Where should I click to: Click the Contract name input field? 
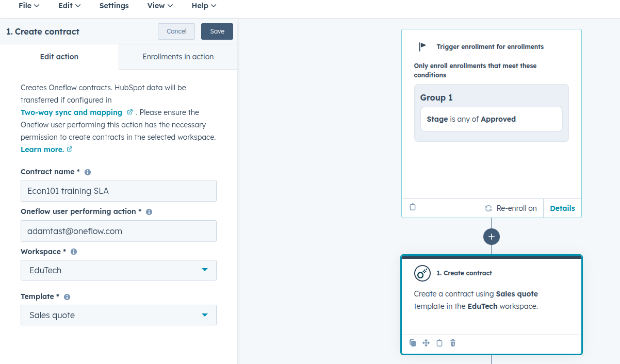119,191
